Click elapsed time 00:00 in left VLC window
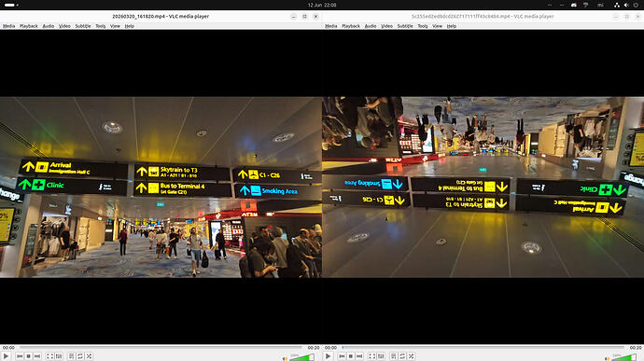The image size is (644, 361). click(x=8, y=347)
